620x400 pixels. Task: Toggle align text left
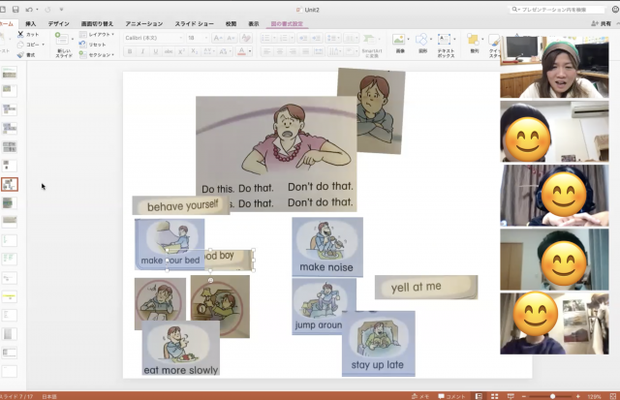click(267, 51)
